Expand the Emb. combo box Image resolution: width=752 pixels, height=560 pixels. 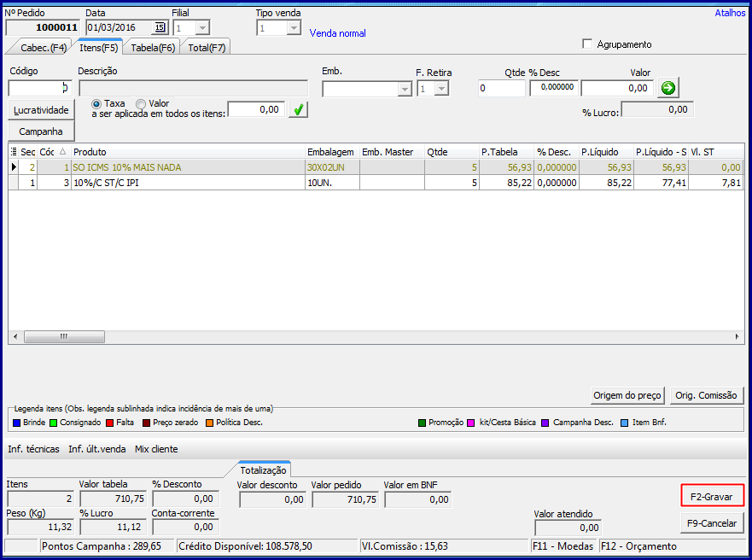pyautogui.click(x=405, y=89)
